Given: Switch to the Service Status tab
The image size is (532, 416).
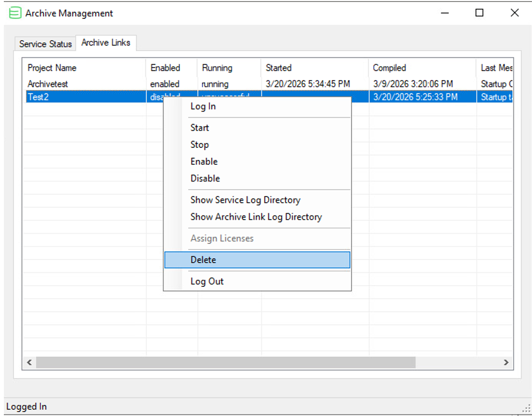Looking at the screenshot, I should coord(45,44).
